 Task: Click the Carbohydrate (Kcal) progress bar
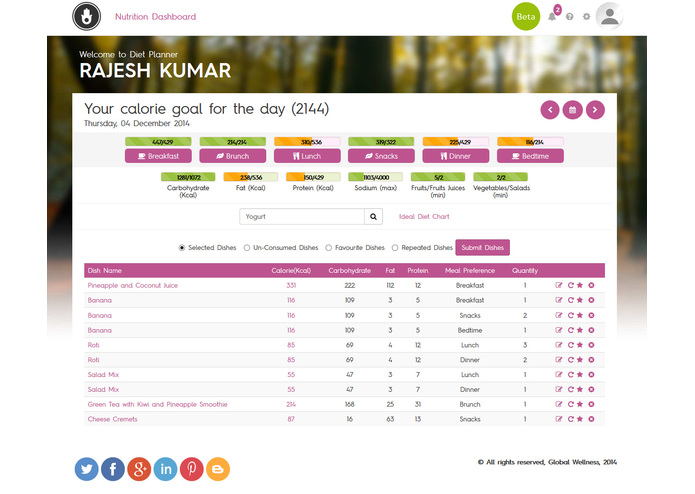point(188,177)
